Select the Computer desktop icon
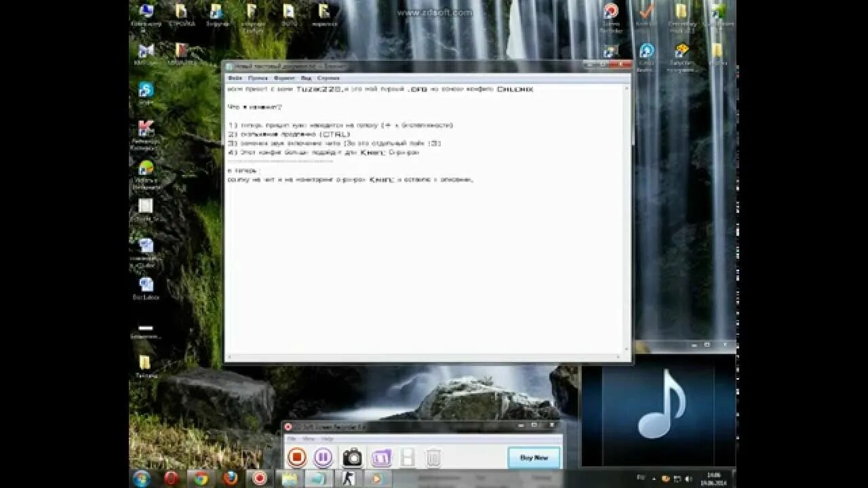Screen dimensions: 868x488 click(146, 15)
